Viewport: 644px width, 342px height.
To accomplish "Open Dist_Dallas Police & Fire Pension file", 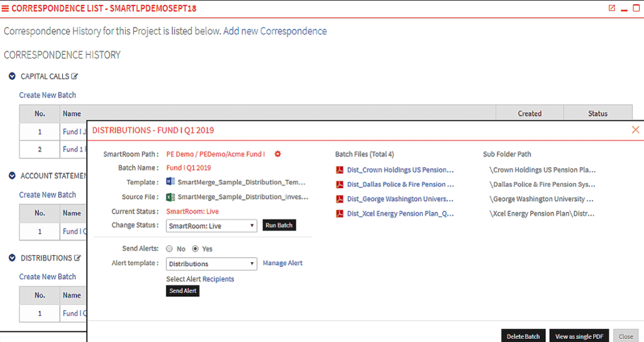I will pyautogui.click(x=401, y=185).
